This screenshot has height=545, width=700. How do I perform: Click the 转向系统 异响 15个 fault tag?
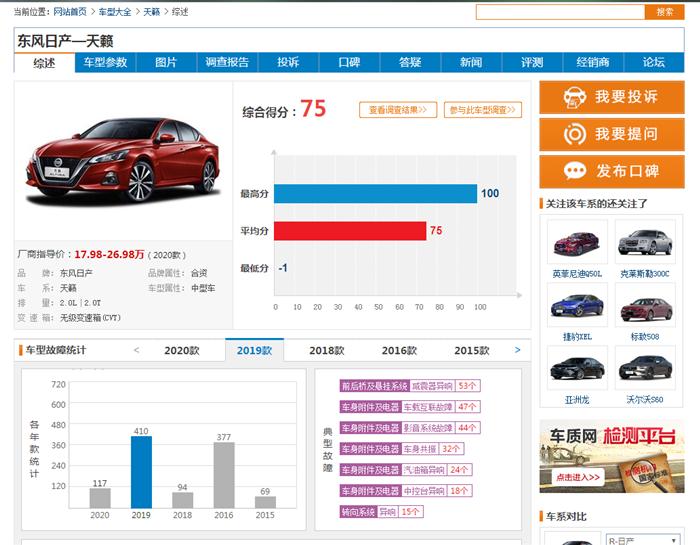coord(381,512)
